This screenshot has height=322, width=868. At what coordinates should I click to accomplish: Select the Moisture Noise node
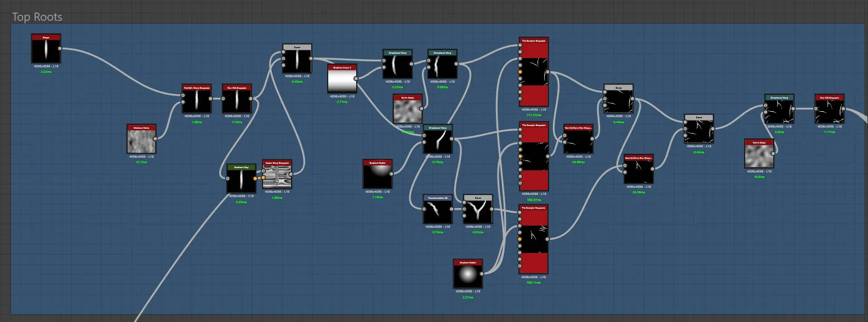141,139
